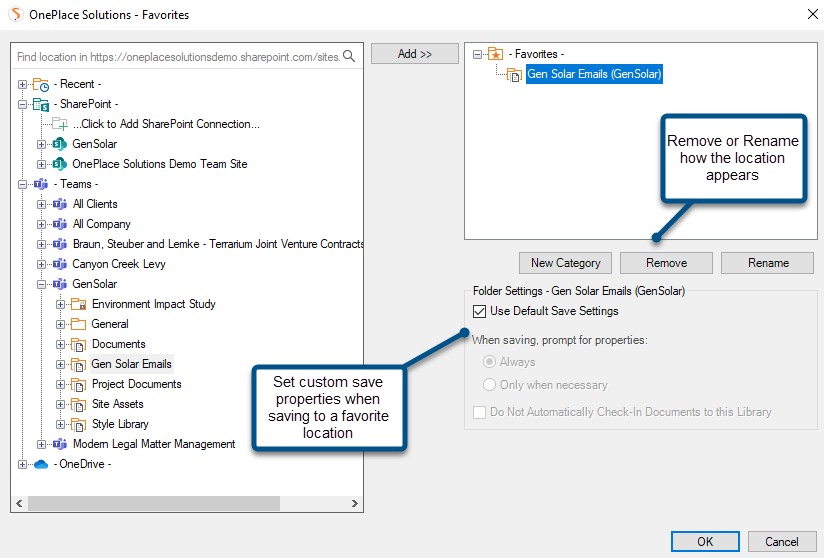Image resolution: width=824 pixels, height=558 pixels.
Task: Select Project Documents tree item
Action: tap(137, 384)
